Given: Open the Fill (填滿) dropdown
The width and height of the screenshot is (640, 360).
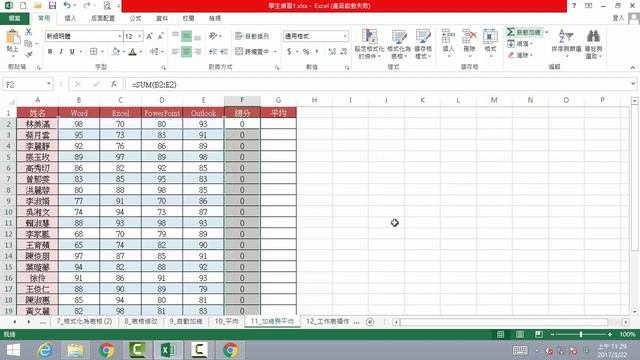Looking at the screenshot, I should coord(520,43).
